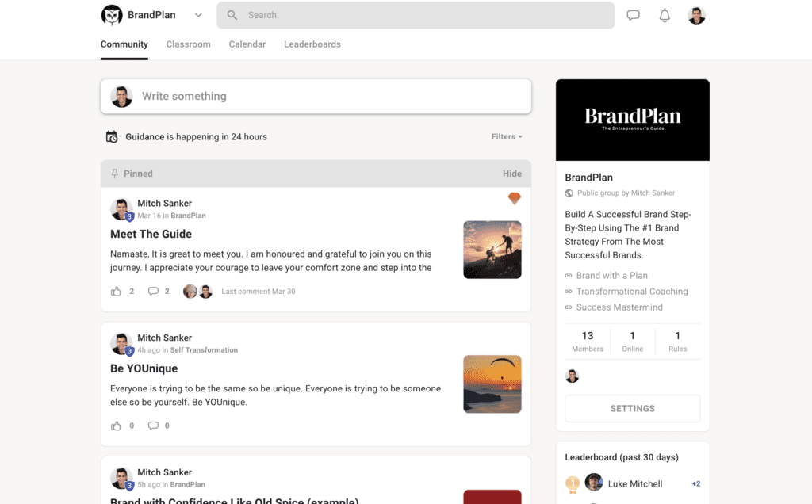
Task: Click the pin icon in Pinned bar
Action: pyautogui.click(x=115, y=174)
